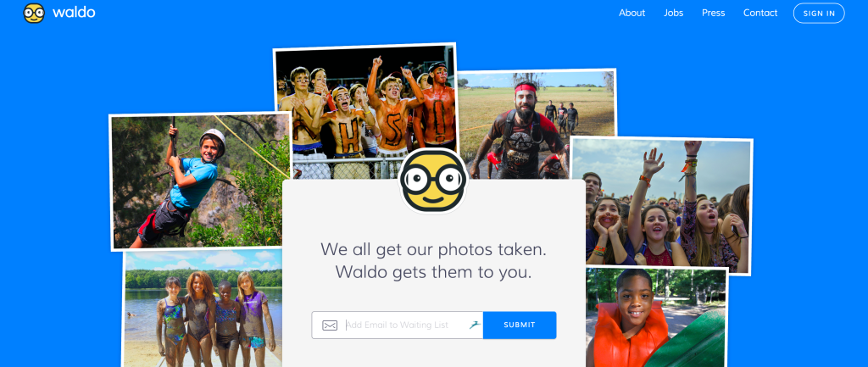
Task: Submit the email to the waiting list
Action: (520, 325)
